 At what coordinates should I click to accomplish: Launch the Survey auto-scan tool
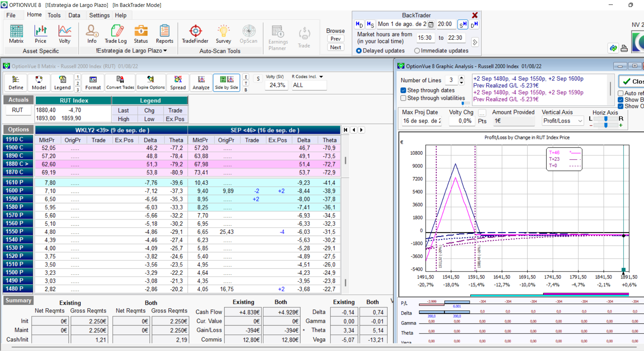[223, 34]
